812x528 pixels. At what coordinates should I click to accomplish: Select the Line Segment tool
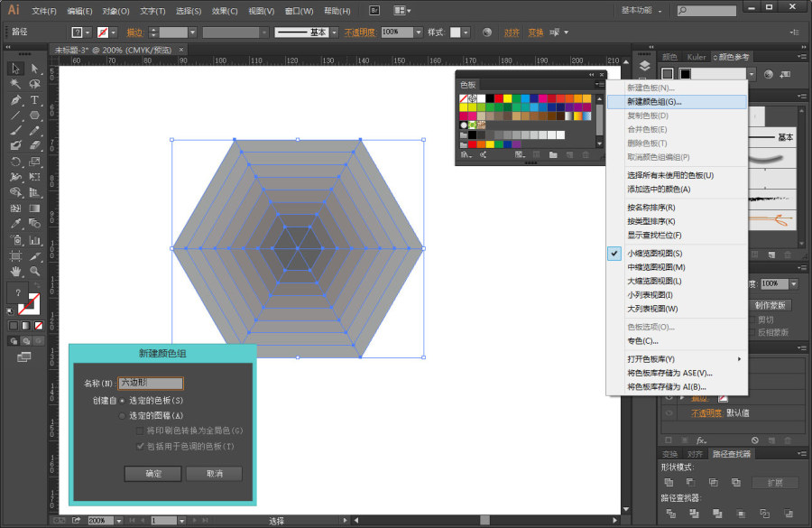(15, 115)
